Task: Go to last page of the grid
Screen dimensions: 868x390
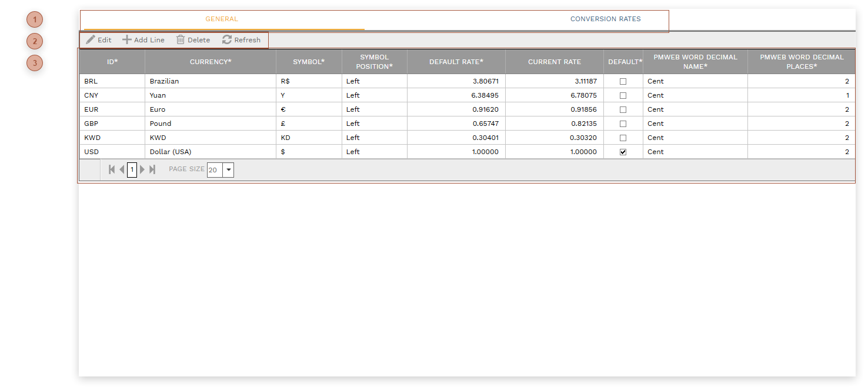Action: click(x=152, y=170)
